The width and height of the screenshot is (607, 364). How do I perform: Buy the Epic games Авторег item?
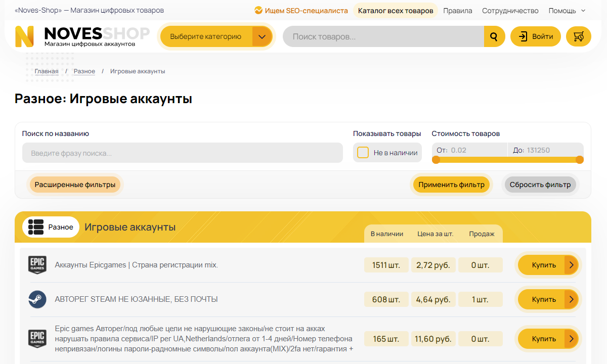[548, 339]
